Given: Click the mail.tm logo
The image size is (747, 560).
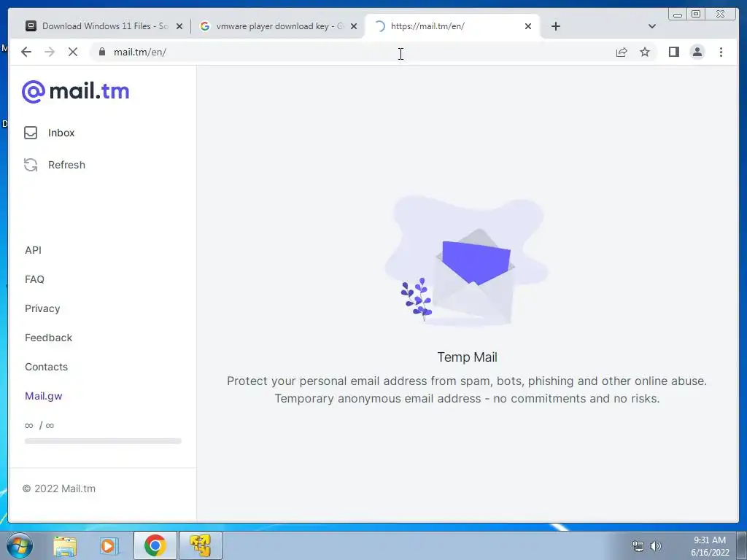Looking at the screenshot, I should pos(75,91).
